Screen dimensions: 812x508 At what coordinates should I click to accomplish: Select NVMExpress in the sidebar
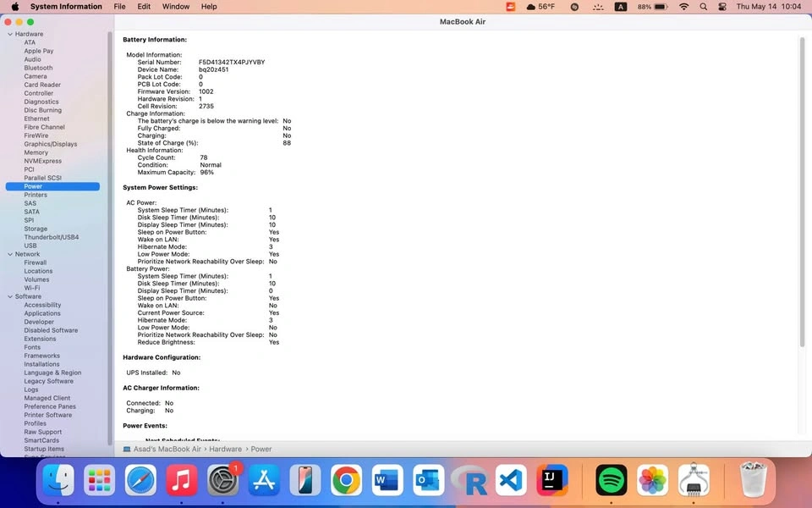(42, 161)
